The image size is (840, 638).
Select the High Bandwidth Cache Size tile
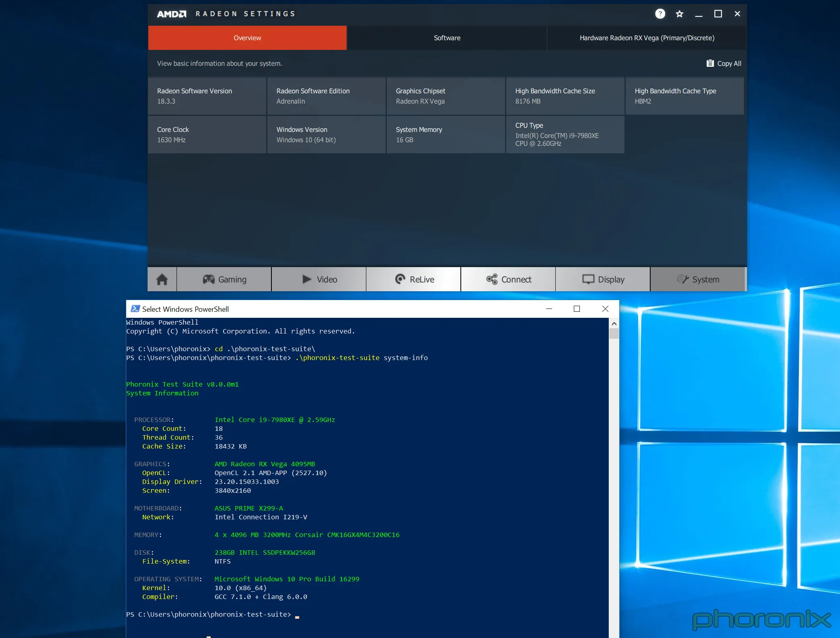[x=565, y=96]
